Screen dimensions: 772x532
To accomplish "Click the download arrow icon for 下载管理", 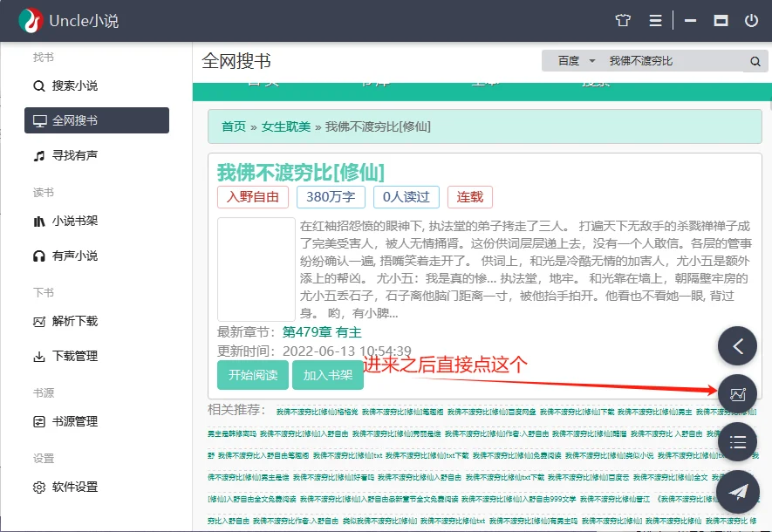I will click(39, 355).
